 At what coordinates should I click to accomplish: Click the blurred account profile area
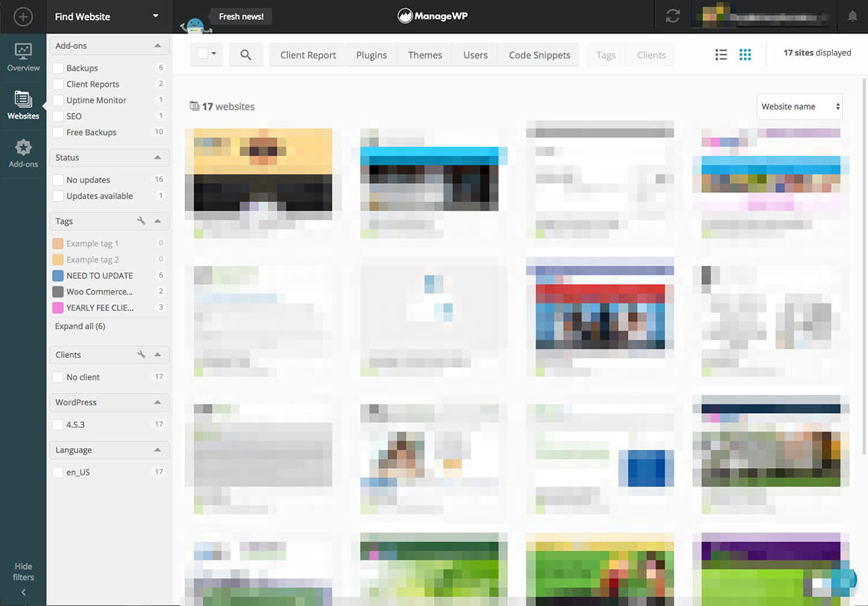[x=764, y=16]
